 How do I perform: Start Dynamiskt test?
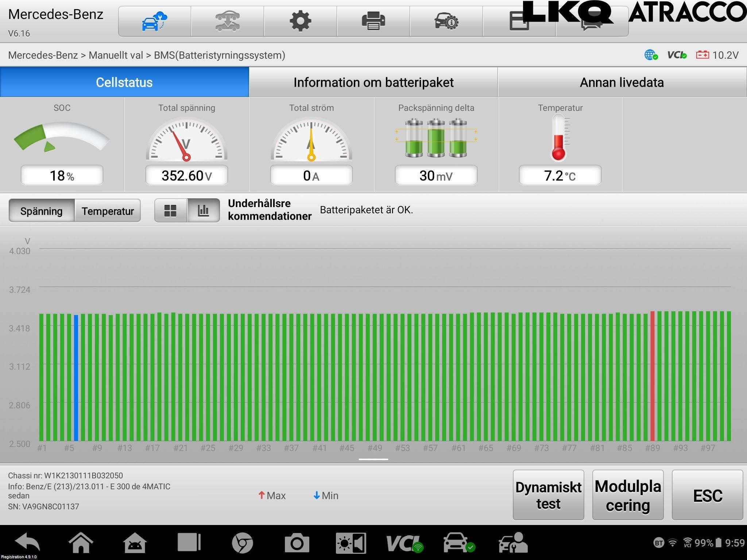[548, 495]
